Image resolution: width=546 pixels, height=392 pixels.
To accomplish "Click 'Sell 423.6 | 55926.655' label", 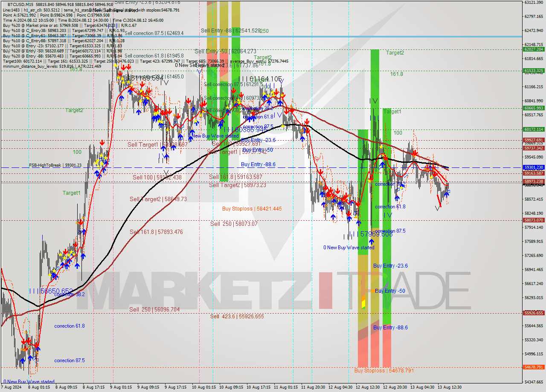I will [237, 316].
